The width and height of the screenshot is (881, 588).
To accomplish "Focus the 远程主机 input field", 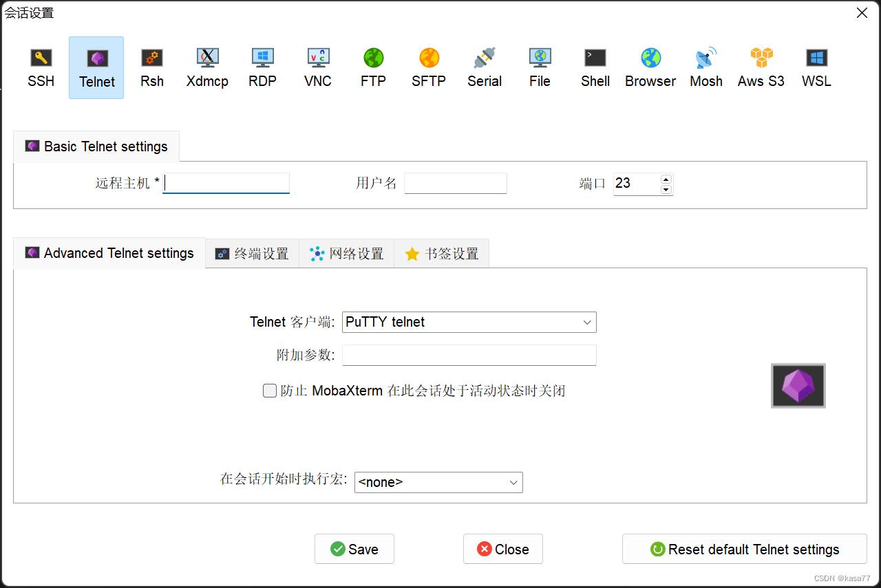I will point(226,183).
